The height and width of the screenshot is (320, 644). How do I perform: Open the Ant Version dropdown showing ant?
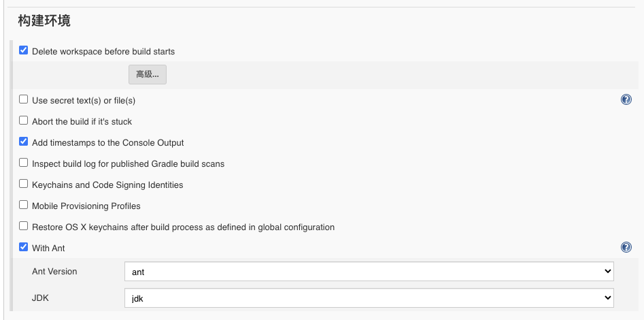pyautogui.click(x=369, y=272)
